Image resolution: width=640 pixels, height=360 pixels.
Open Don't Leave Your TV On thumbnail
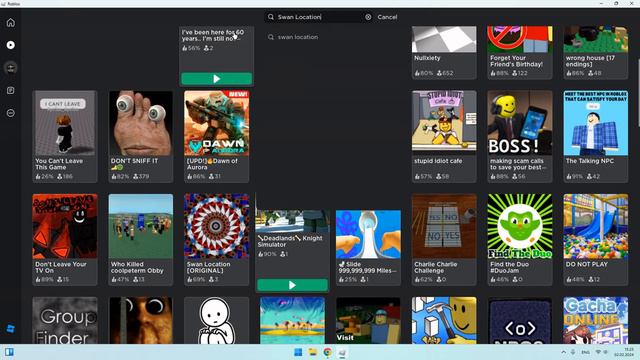[x=64, y=226]
